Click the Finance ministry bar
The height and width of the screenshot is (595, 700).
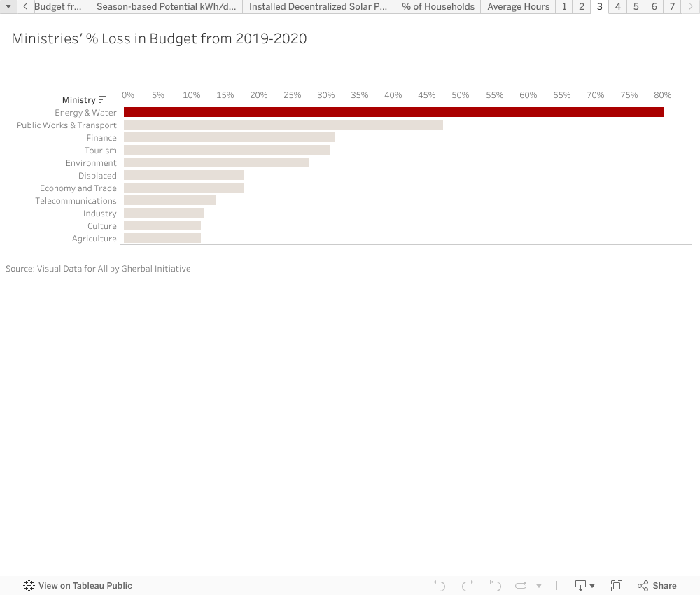coord(229,137)
